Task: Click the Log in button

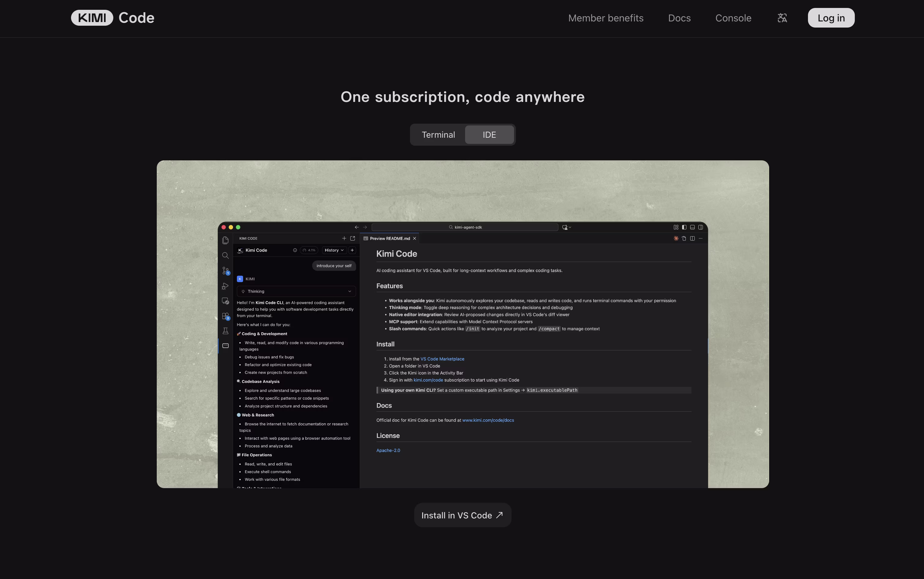Action: [831, 18]
